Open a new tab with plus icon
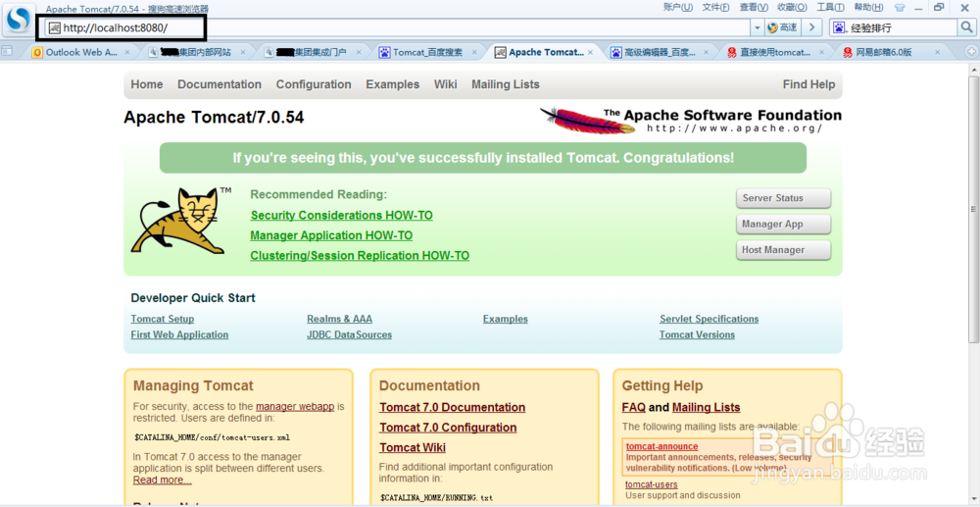 [x=971, y=53]
